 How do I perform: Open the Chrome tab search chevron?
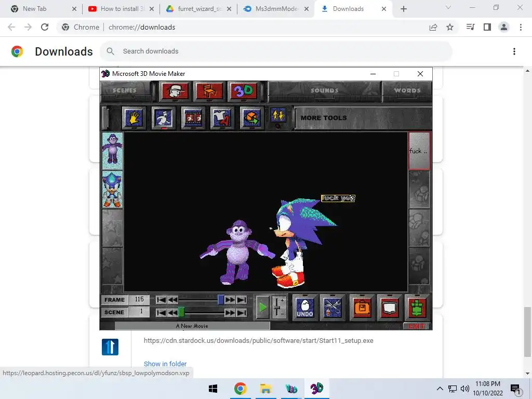pyautogui.click(x=448, y=7)
